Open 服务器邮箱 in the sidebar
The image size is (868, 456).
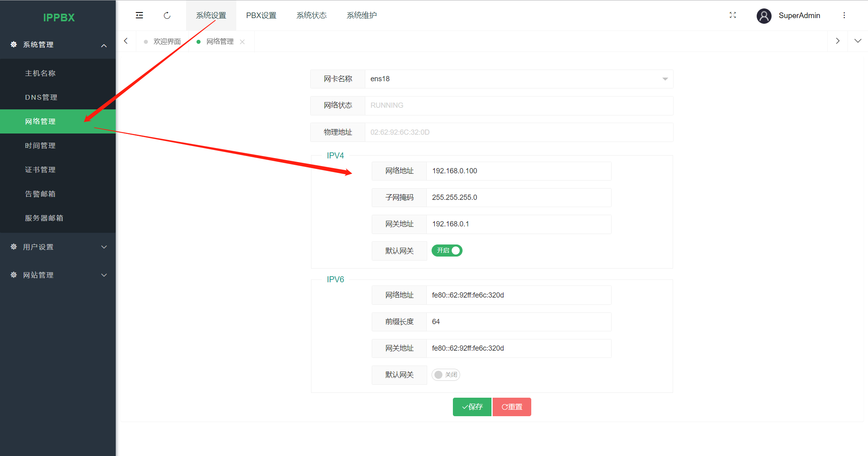(58, 218)
